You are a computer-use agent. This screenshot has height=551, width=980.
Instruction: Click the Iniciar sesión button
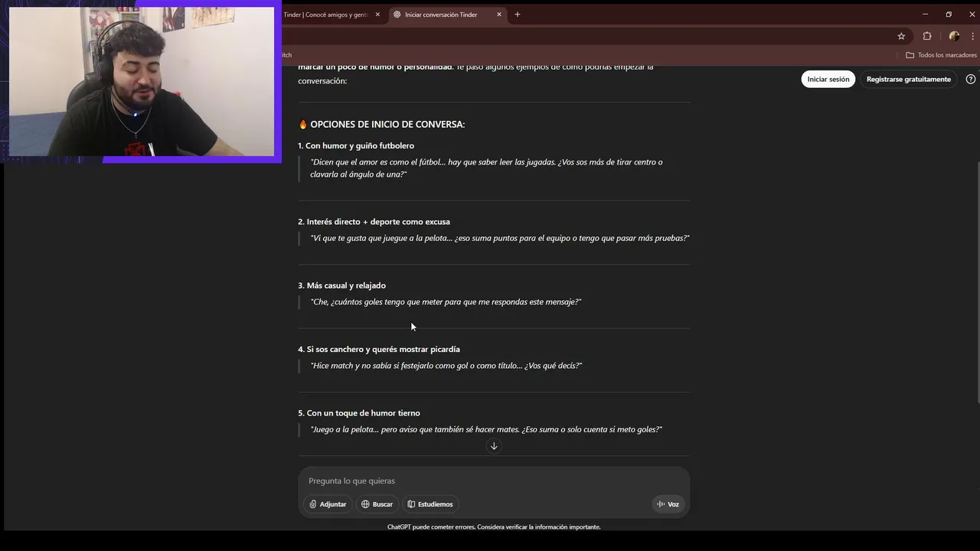pyautogui.click(x=828, y=79)
